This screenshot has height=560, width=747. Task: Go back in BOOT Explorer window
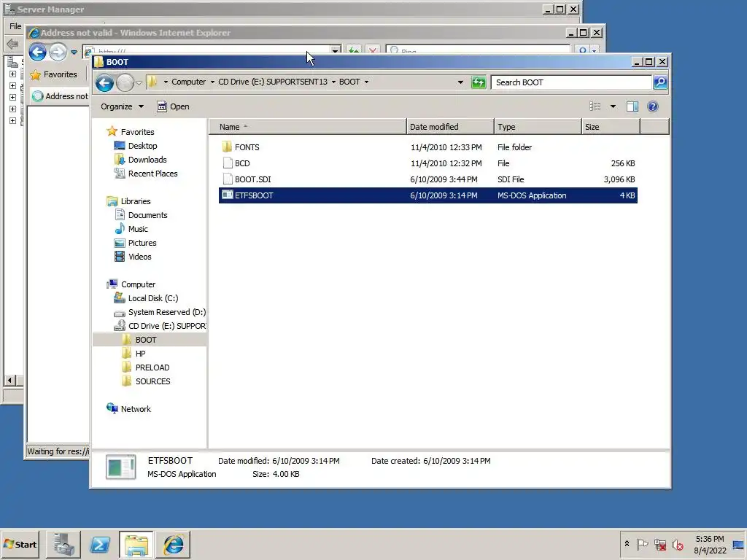(104, 83)
